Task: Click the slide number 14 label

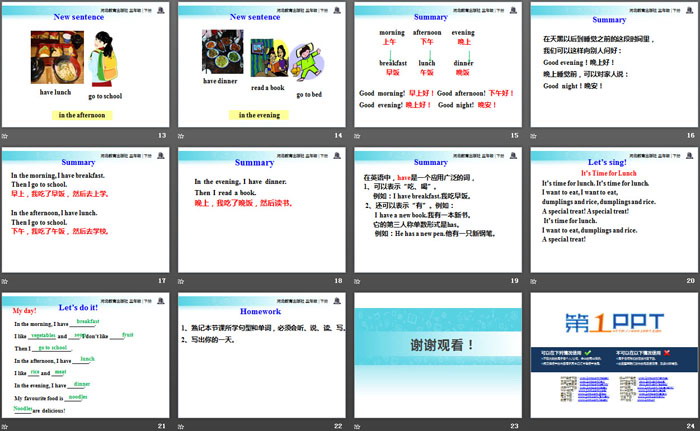Action: (x=338, y=135)
